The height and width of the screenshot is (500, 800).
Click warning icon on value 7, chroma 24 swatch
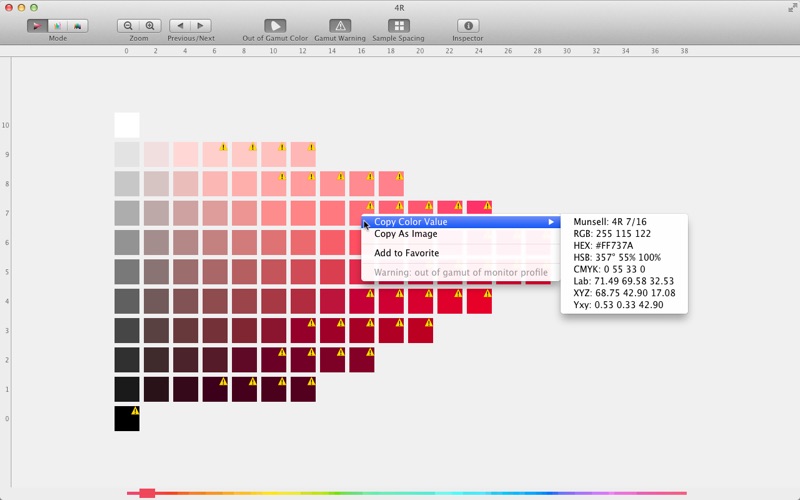click(x=488, y=206)
